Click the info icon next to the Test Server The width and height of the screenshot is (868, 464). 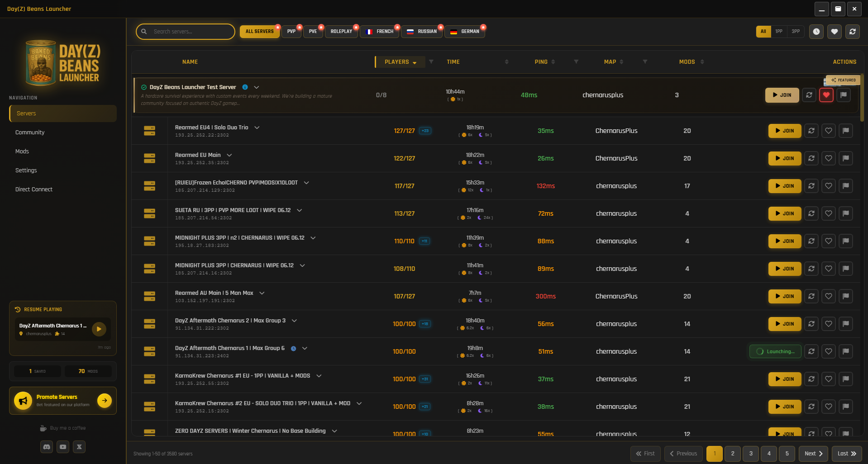245,87
